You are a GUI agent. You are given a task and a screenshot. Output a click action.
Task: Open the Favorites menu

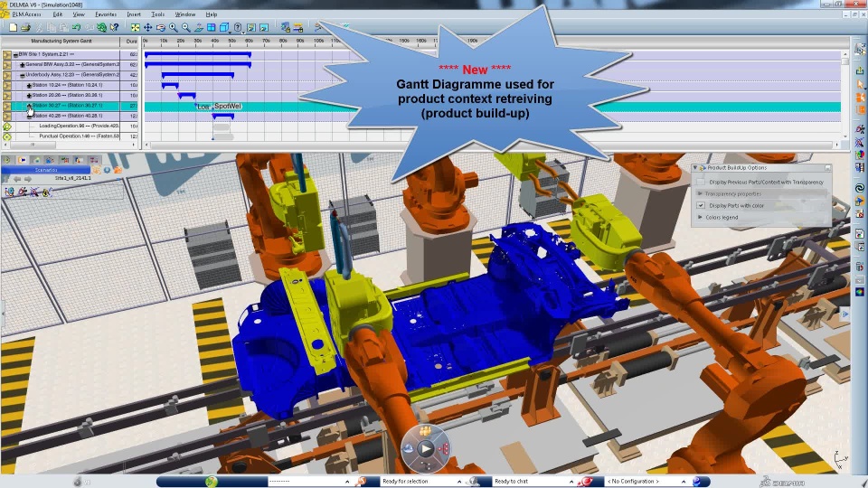[x=106, y=14]
